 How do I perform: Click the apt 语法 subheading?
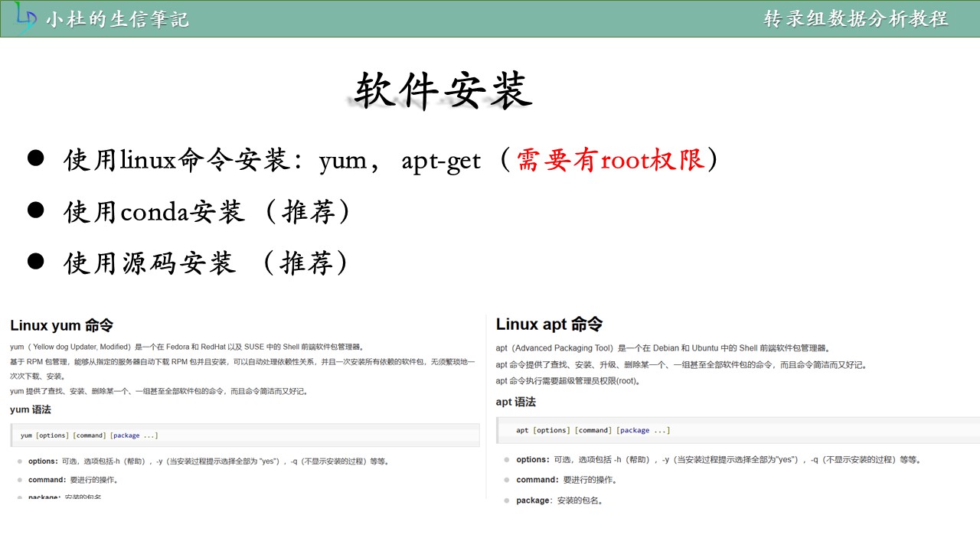[x=516, y=402]
